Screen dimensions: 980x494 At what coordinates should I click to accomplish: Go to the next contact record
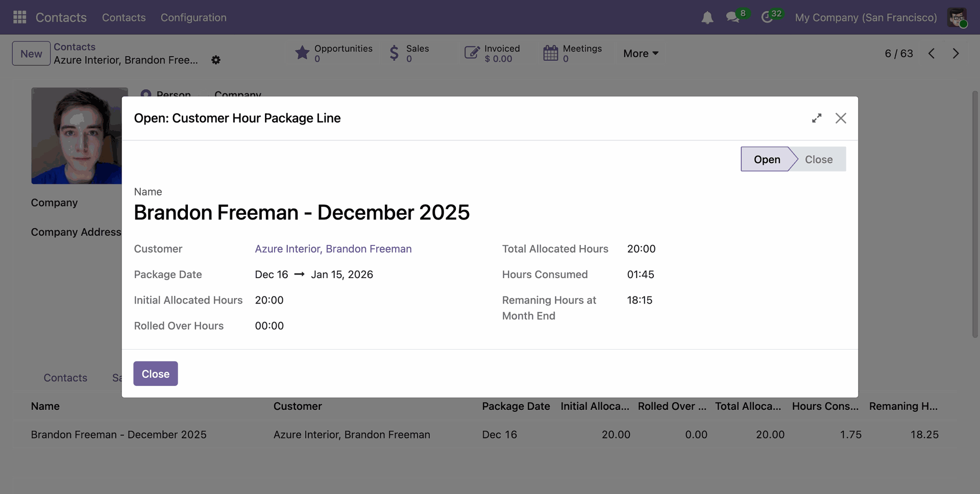pos(955,54)
